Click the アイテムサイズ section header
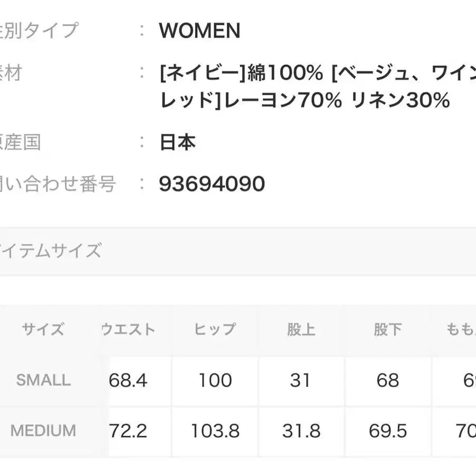476x476 pixels. coord(50,250)
